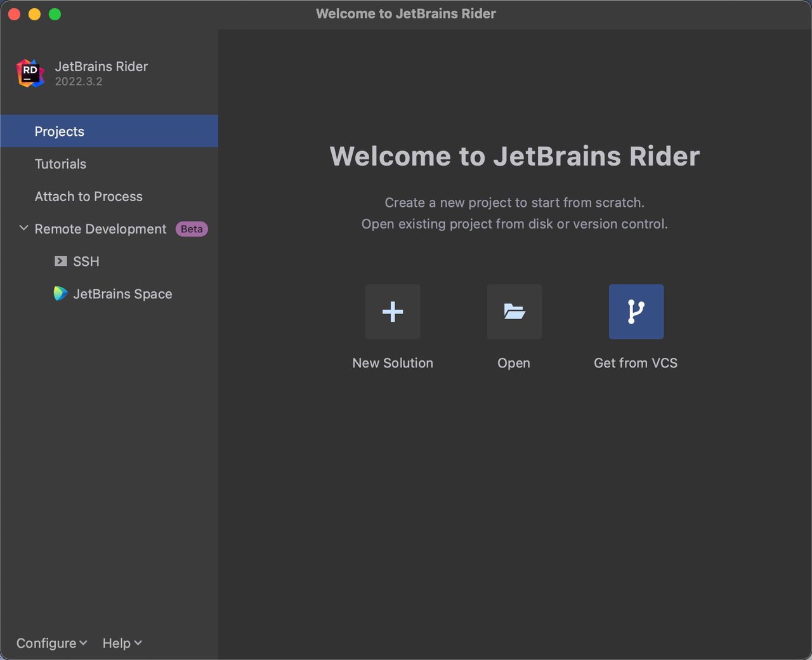Click 'Create a new project' text line

click(x=514, y=202)
